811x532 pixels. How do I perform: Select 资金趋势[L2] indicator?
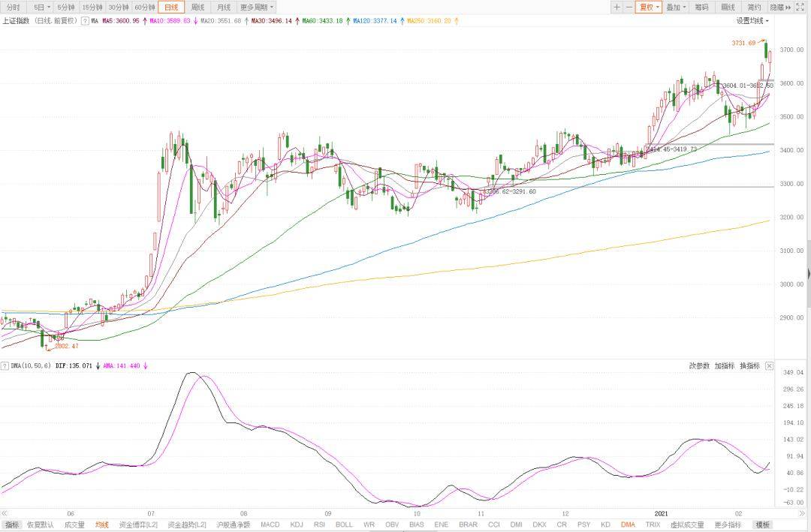(x=187, y=524)
